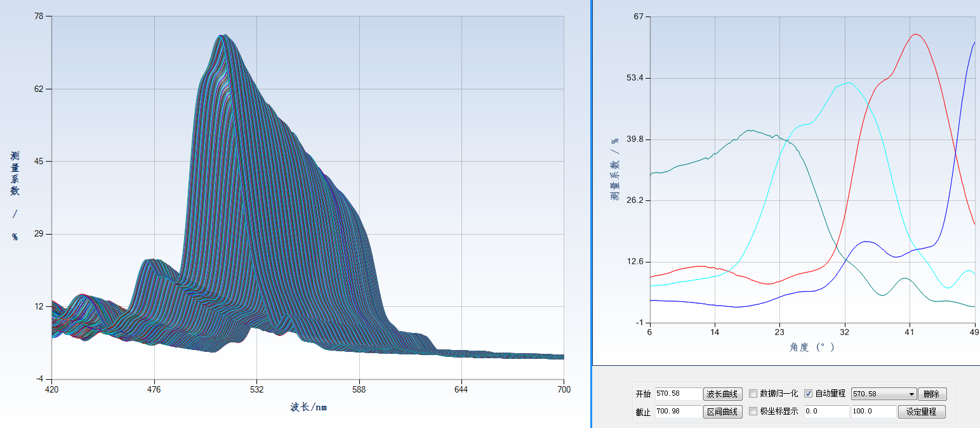Enable the 数据归一化 checkbox
This screenshot has height=428, width=980.
753,394
